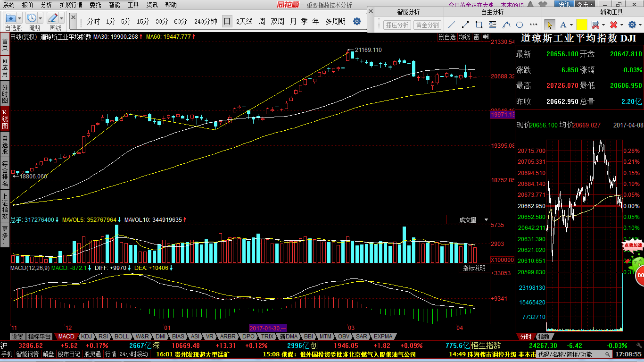Click the 黄金分割 button
The image size is (644, 362).
pos(427,25)
